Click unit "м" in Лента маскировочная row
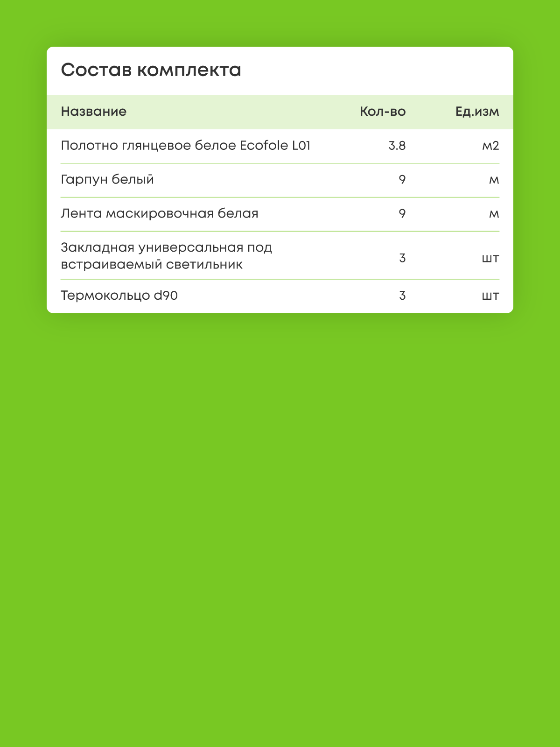 [494, 214]
